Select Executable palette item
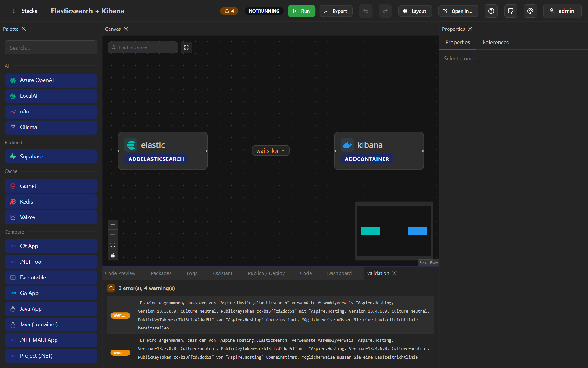588x368 pixels. [51, 277]
